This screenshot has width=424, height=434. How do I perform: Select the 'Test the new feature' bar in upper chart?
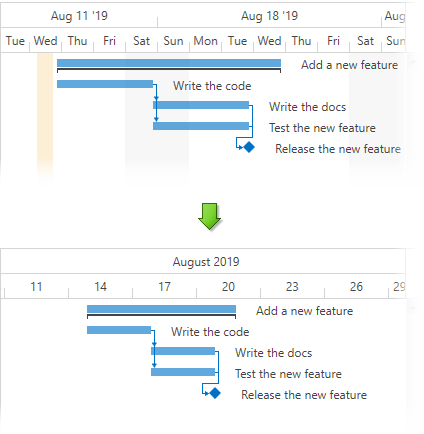click(x=201, y=126)
